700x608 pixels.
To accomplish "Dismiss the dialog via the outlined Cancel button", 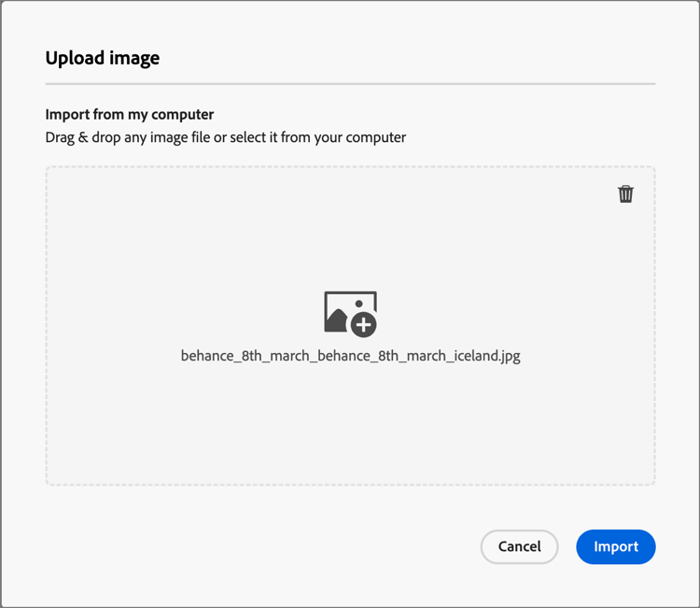I will [x=519, y=546].
